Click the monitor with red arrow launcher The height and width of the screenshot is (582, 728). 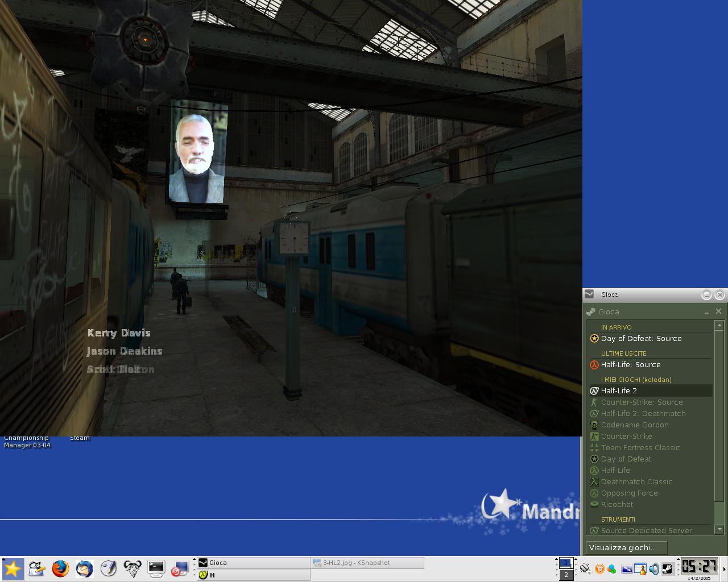[x=180, y=568]
